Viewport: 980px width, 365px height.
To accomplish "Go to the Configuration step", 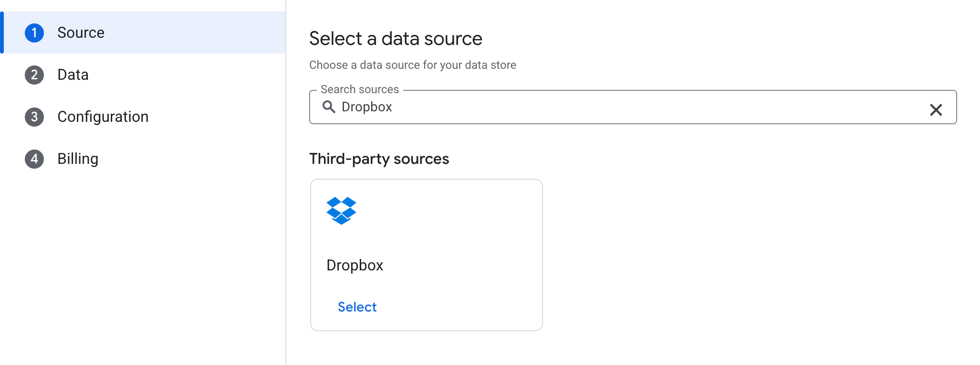I will tap(103, 117).
